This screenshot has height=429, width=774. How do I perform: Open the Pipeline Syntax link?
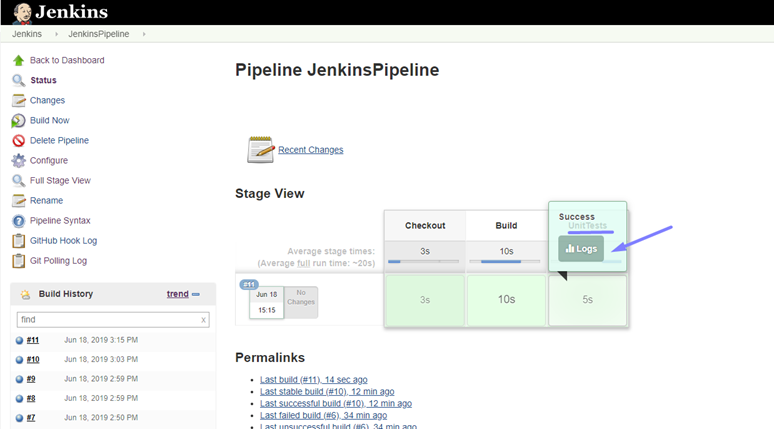(x=60, y=221)
